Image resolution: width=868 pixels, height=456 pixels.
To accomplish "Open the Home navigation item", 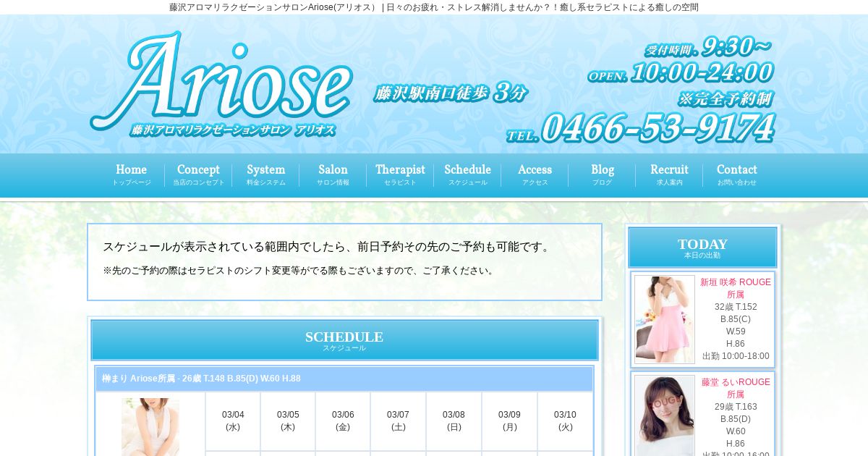I will coord(131,174).
